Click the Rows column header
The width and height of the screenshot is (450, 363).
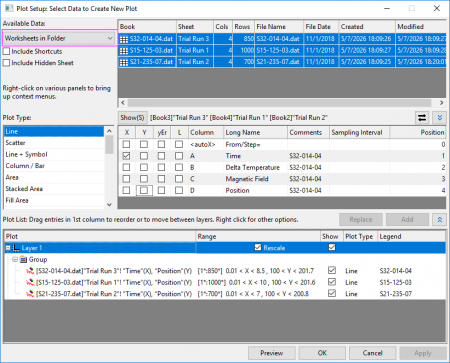243,27
